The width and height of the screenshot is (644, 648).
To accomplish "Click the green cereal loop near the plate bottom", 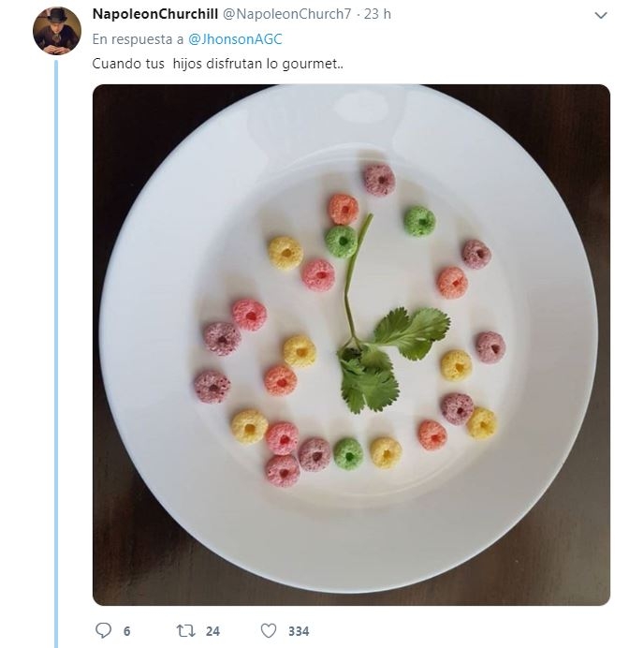I will pyautogui.click(x=348, y=453).
